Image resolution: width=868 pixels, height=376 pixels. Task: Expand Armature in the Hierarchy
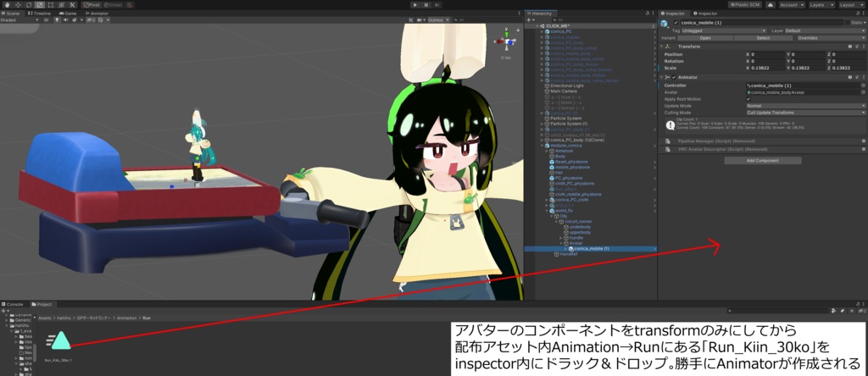click(547, 151)
